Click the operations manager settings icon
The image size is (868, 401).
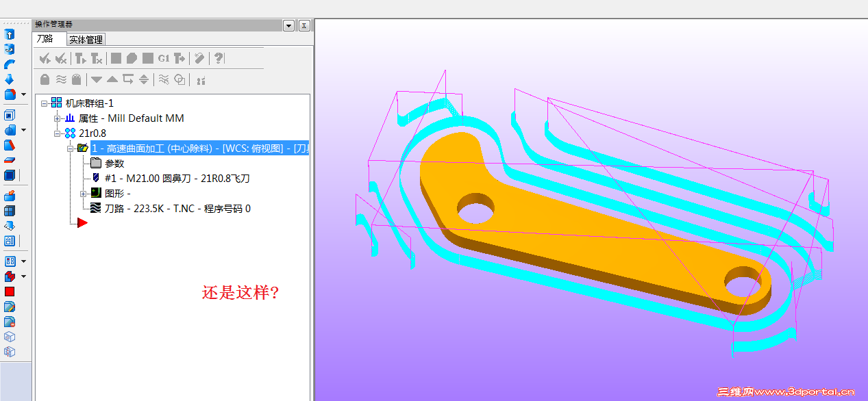201,79
